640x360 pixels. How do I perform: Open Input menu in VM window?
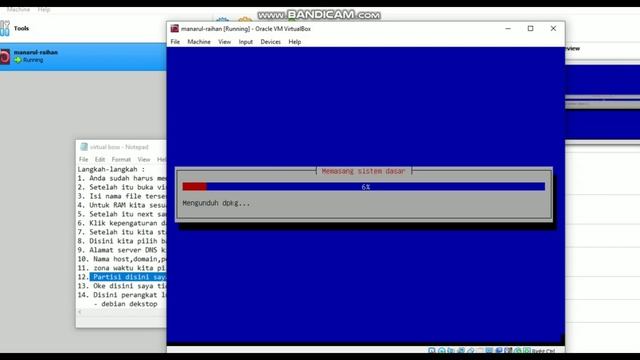tap(245, 42)
